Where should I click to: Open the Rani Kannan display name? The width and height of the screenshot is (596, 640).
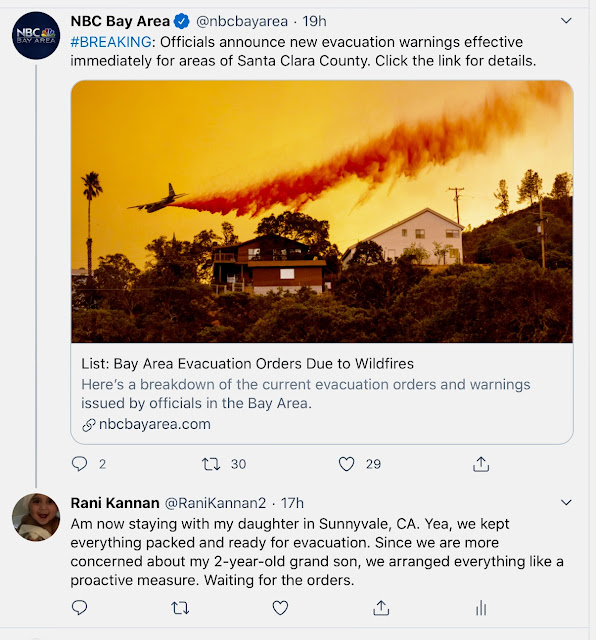tap(115, 503)
